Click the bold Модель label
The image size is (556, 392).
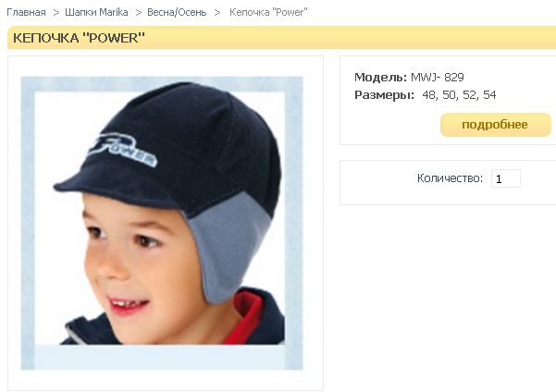click(381, 78)
